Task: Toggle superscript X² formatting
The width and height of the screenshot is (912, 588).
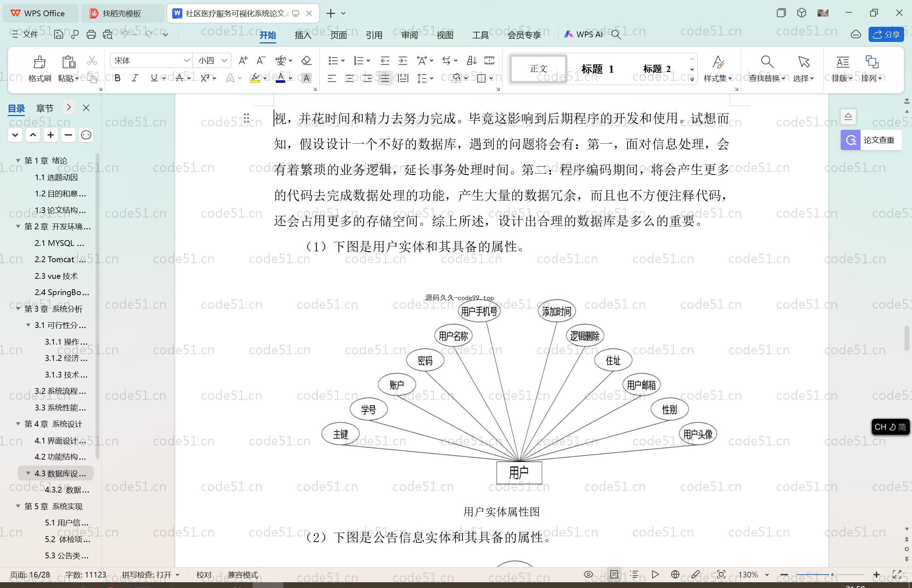Action: click(x=205, y=78)
